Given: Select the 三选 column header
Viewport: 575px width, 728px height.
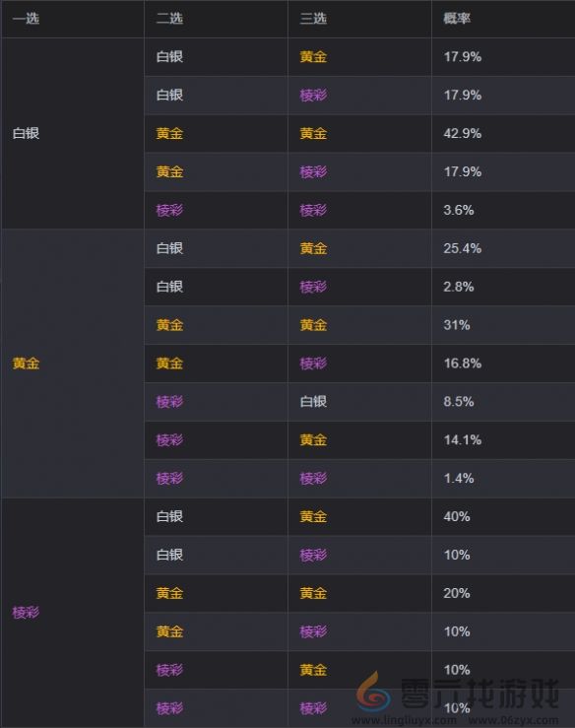Looking at the screenshot, I should point(313,19).
